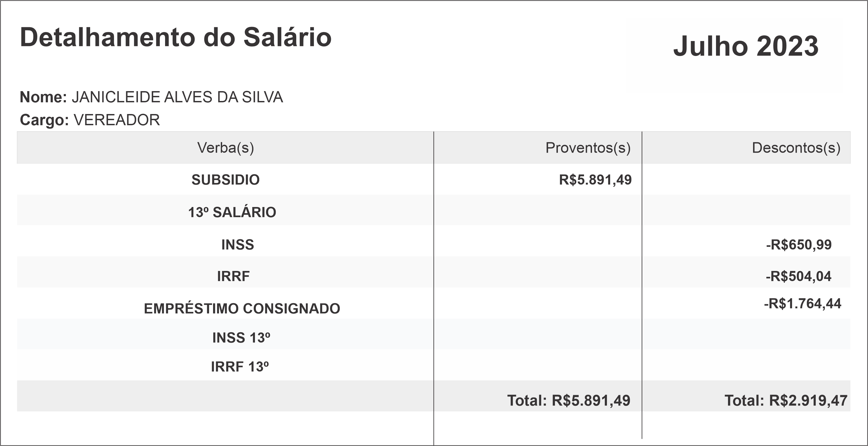Click the Proventos total R$5.891,49
This screenshot has height=446, width=868.
[569, 400]
